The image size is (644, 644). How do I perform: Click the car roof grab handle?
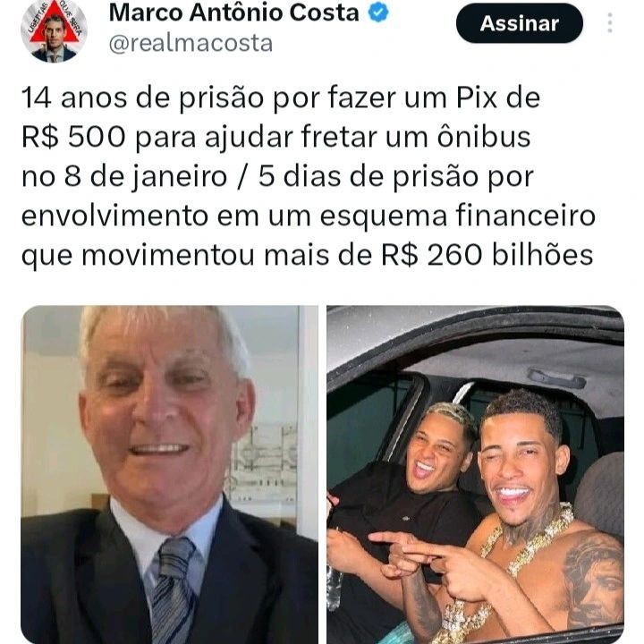point(556,377)
